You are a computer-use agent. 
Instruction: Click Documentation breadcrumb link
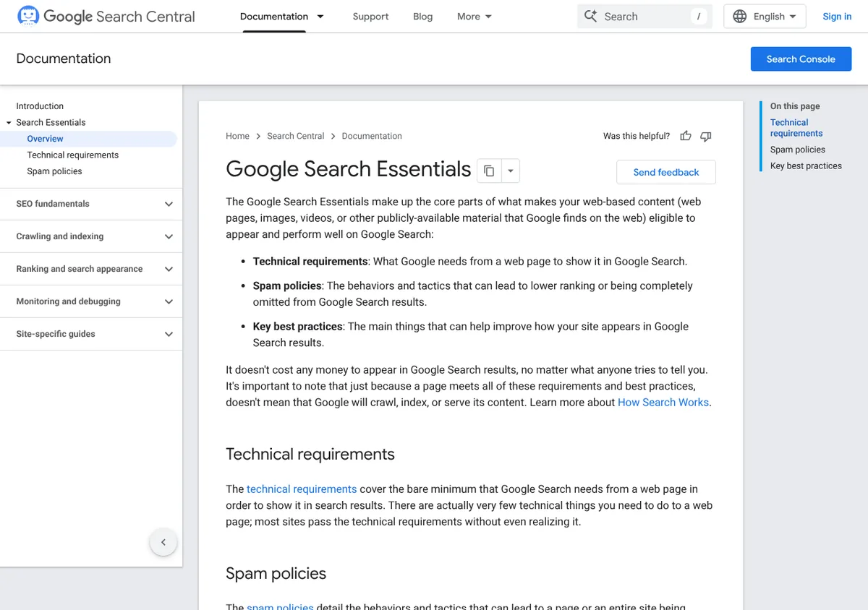[x=372, y=136]
